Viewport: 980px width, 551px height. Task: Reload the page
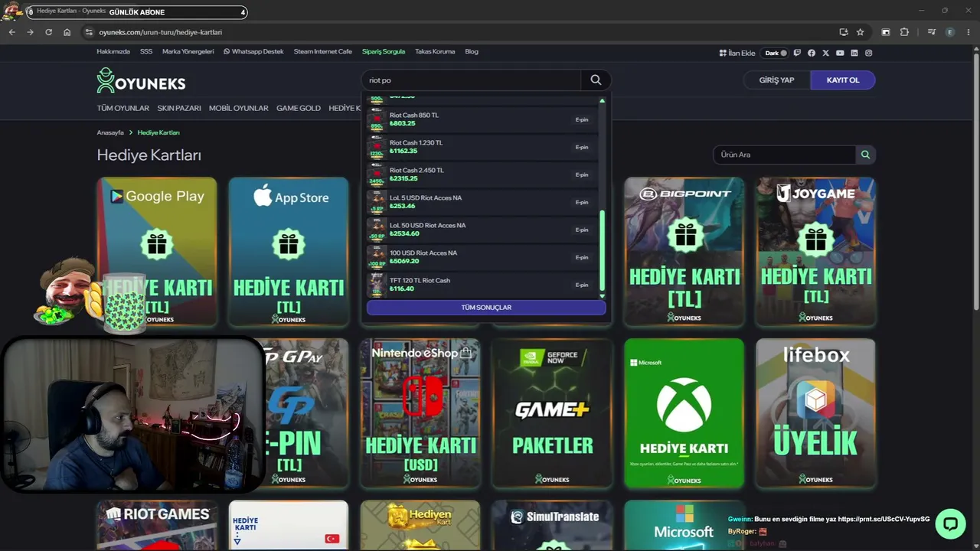(48, 32)
